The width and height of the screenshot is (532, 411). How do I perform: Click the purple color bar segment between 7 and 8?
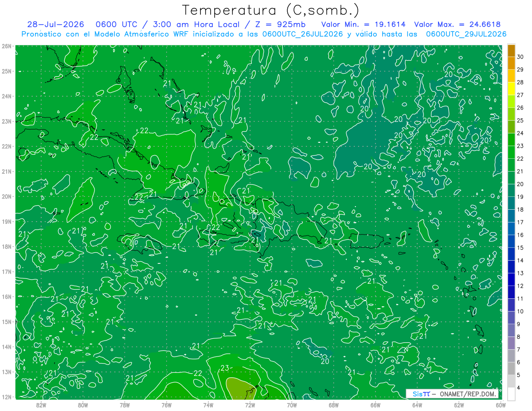[511, 343]
